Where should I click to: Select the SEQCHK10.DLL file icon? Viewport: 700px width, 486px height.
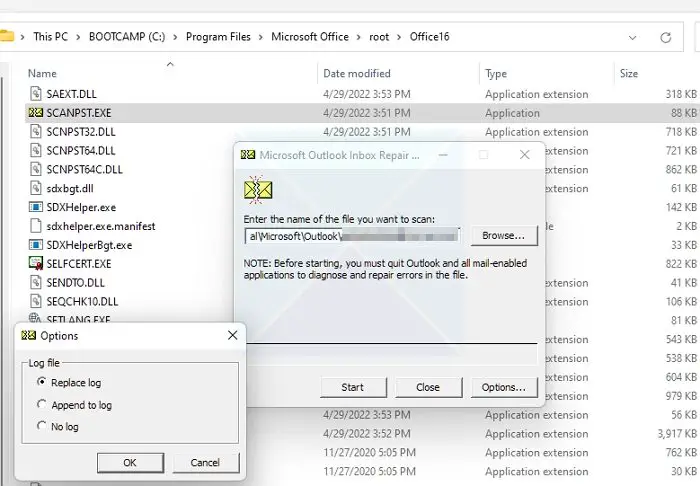[36, 301]
